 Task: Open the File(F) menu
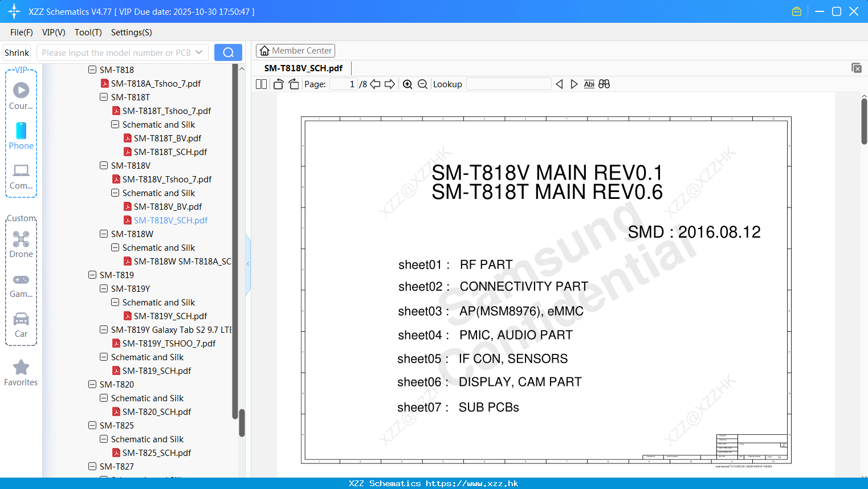(22, 32)
